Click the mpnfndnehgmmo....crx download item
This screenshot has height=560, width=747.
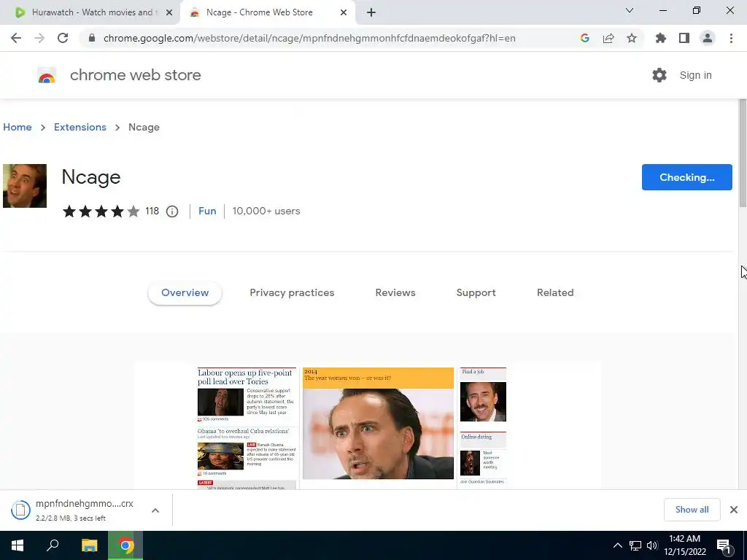[x=85, y=510]
